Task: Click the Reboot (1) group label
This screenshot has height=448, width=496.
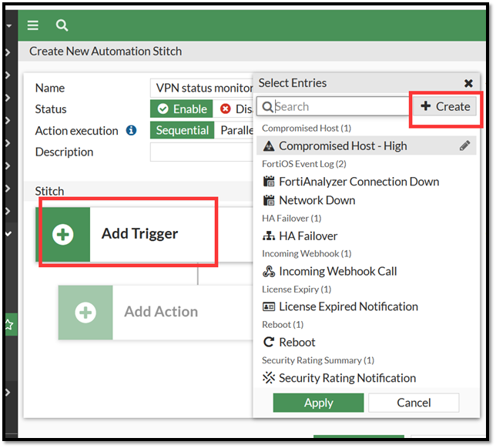Action: (283, 325)
